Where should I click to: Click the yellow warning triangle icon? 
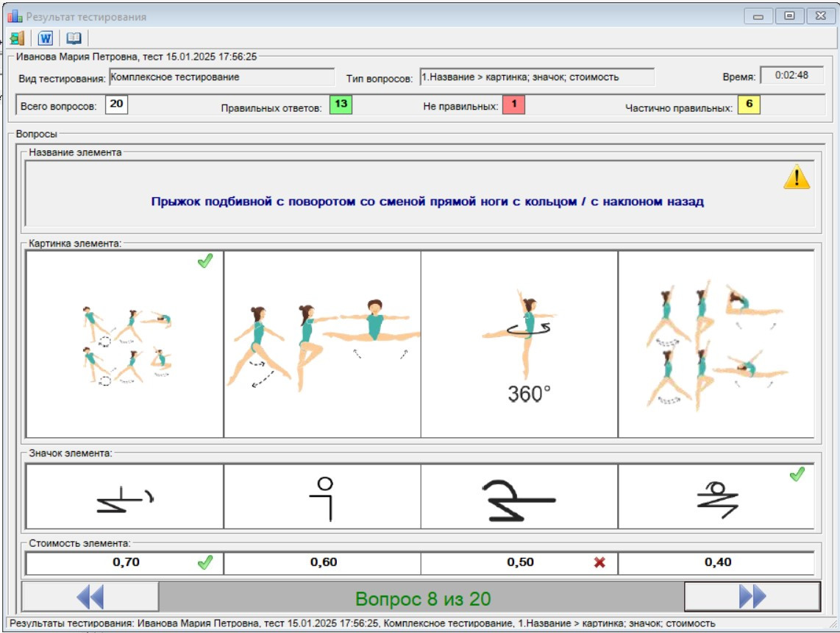[x=797, y=177]
